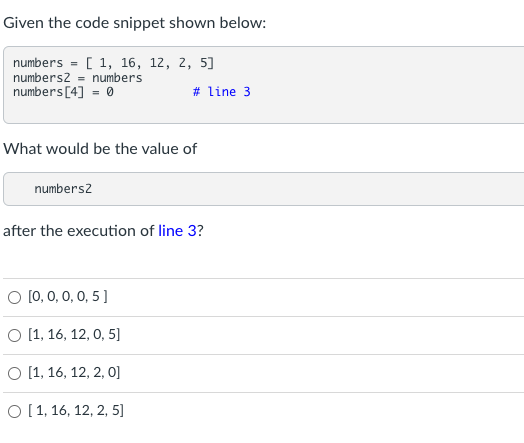This screenshot has width=524, height=443.
Task: Click the assigned value 0 on code line three
Action: 110,92
